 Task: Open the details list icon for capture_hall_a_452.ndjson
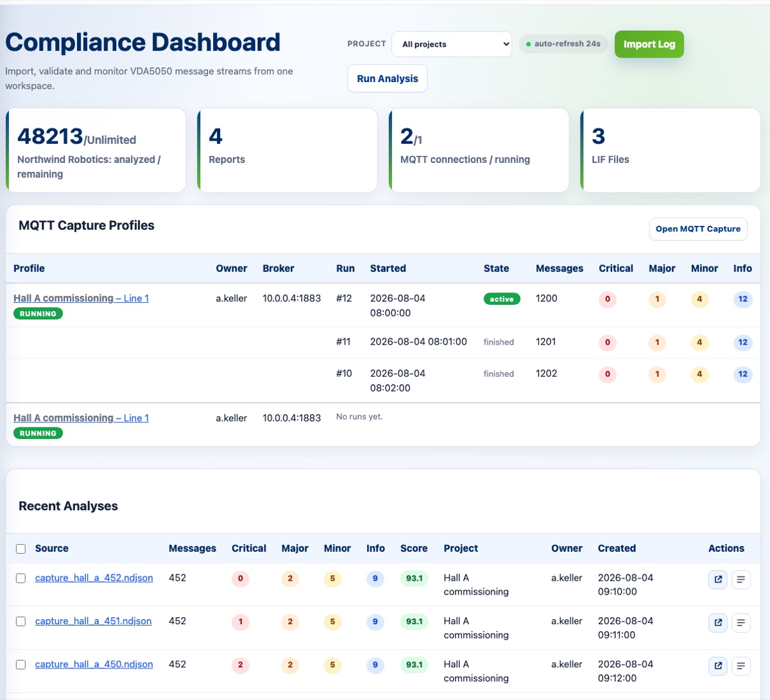point(741,579)
